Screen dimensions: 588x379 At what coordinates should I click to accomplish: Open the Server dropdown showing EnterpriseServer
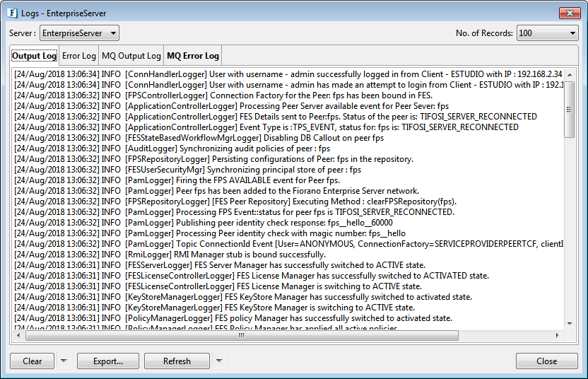(79, 33)
